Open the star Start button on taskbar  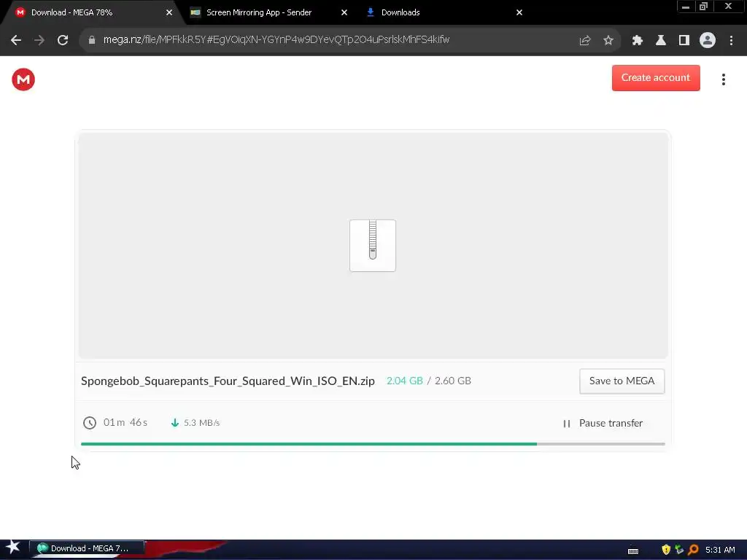pos(13,548)
